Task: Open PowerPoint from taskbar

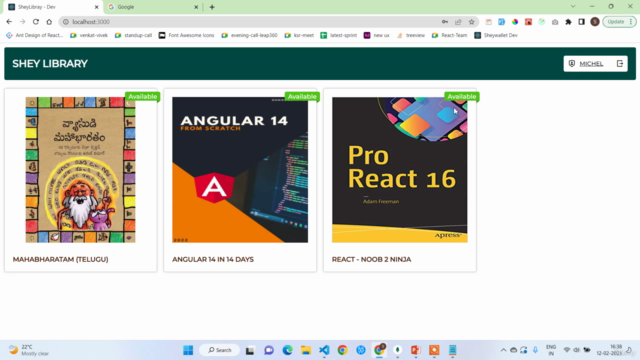Action: coord(416,350)
